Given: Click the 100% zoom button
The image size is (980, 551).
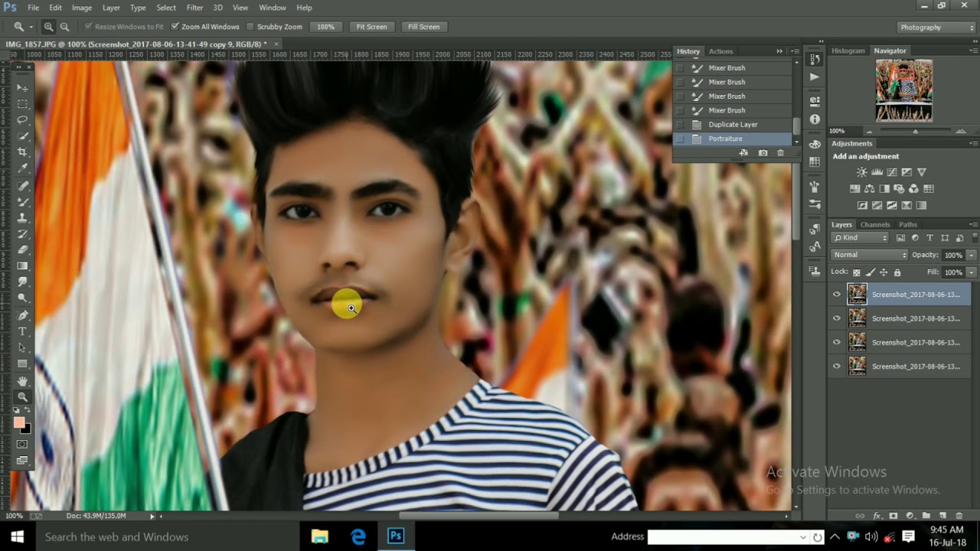Looking at the screenshot, I should point(326,27).
